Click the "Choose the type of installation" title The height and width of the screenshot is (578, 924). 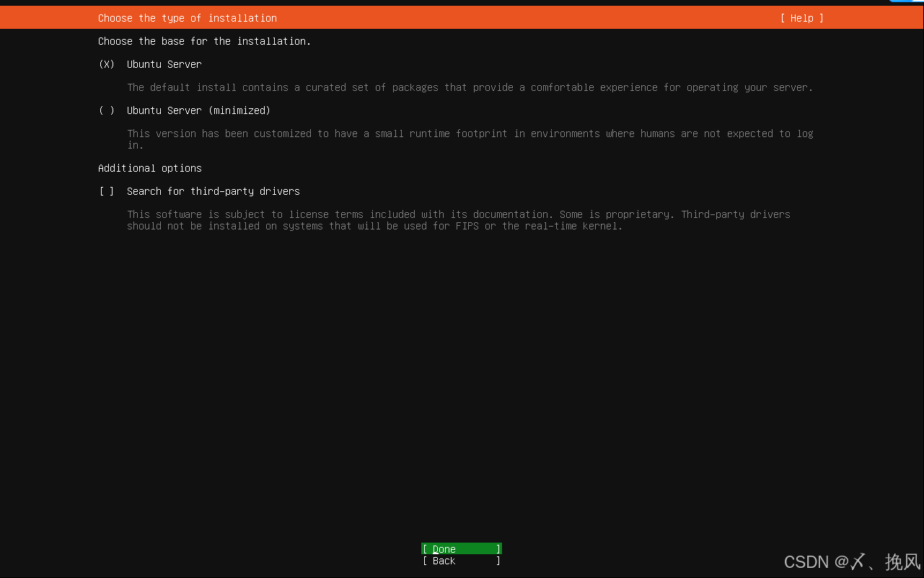(187, 18)
